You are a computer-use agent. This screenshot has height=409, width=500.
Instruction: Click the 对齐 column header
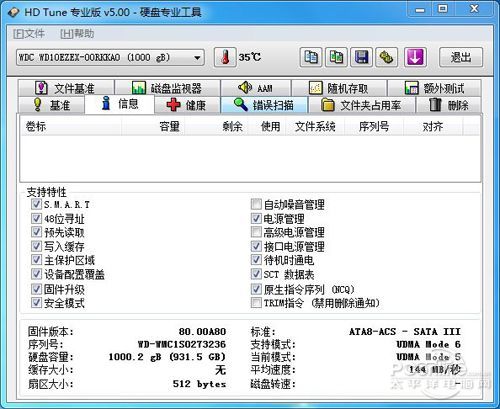[x=433, y=126]
